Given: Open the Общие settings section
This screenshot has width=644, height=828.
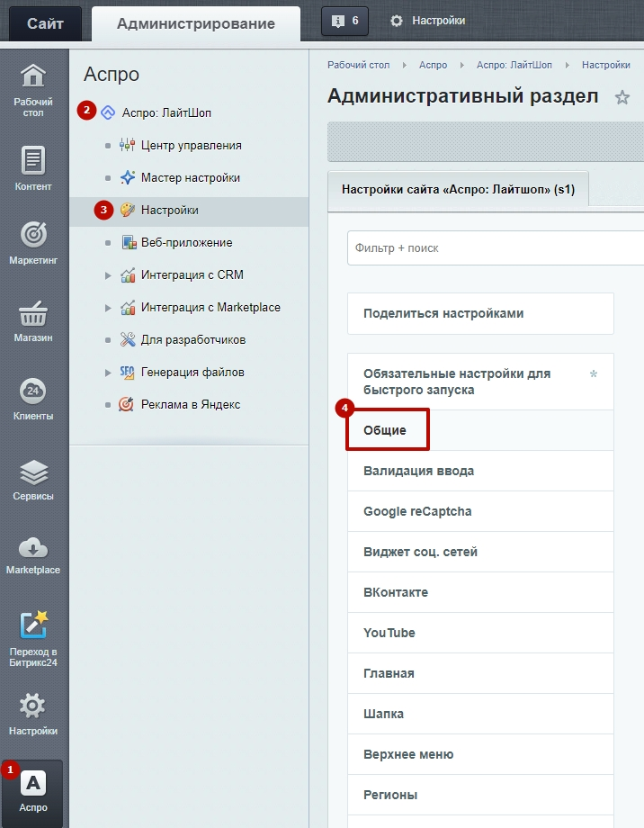Looking at the screenshot, I should (480, 430).
